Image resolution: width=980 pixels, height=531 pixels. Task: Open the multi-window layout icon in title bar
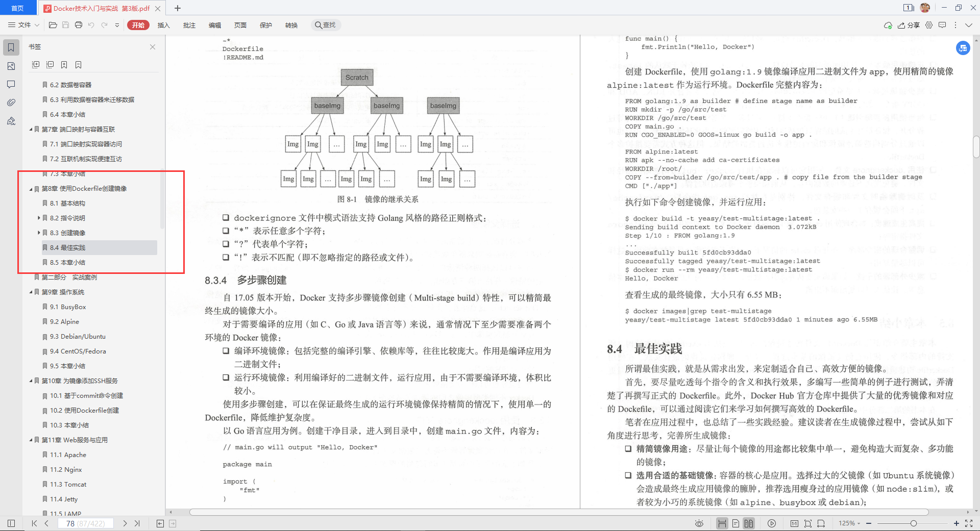click(x=909, y=8)
